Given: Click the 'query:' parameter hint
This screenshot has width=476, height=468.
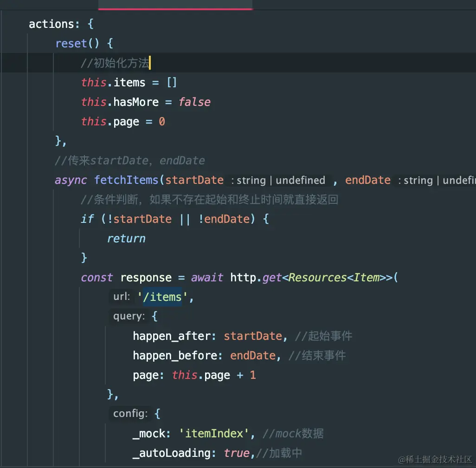Looking at the screenshot, I should (129, 316).
